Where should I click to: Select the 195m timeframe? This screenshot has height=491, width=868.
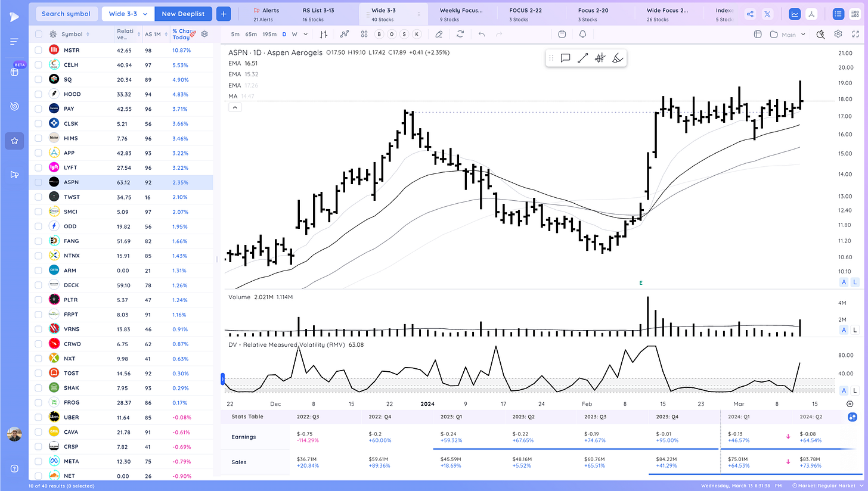(269, 34)
